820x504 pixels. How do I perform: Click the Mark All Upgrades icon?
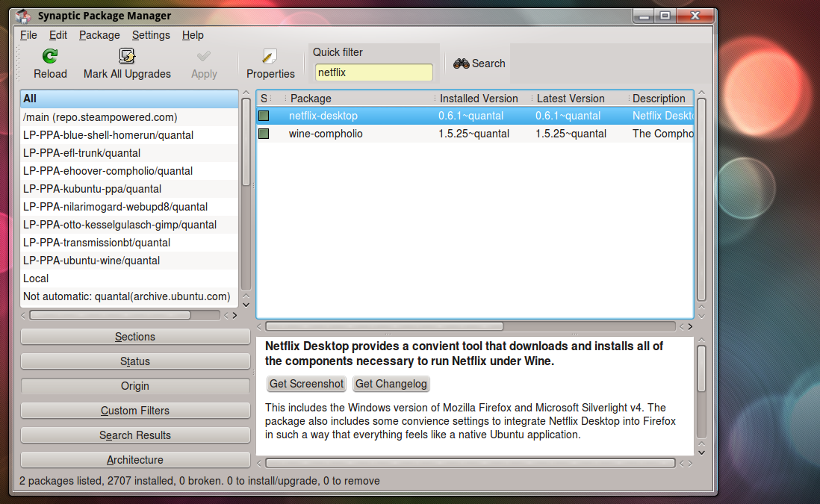(126, 56)
